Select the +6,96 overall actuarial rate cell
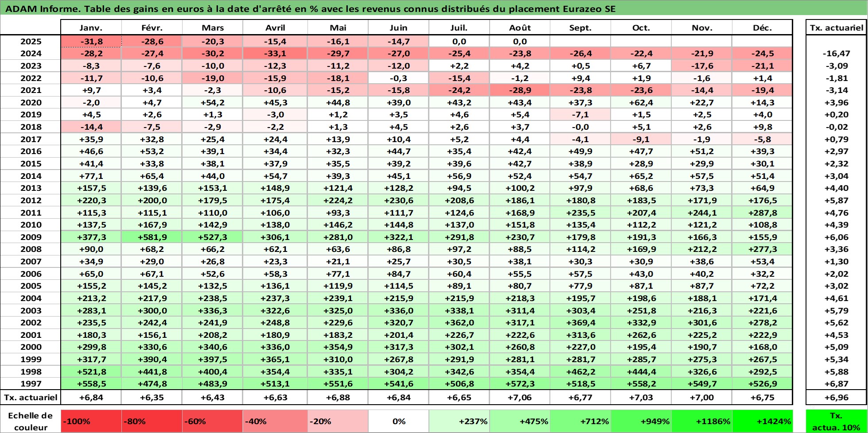 [x=837, y=398]
